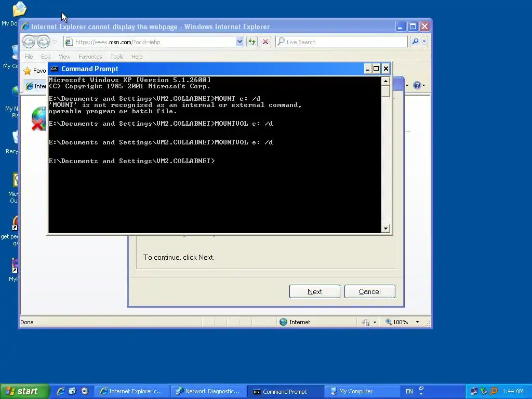Click the network computers tray icon
The height and width of the screenshot is (399, 532).
(474, 391)
